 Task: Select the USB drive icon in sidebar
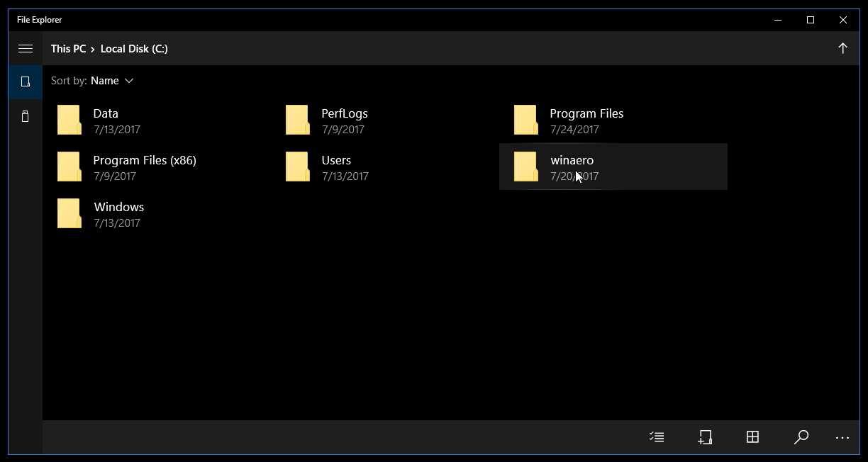25,115
